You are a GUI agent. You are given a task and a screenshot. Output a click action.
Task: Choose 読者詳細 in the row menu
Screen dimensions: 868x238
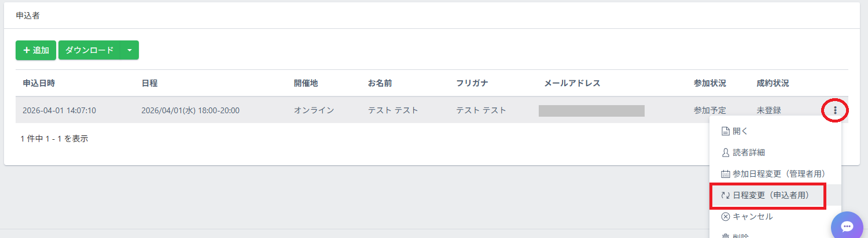745,153
